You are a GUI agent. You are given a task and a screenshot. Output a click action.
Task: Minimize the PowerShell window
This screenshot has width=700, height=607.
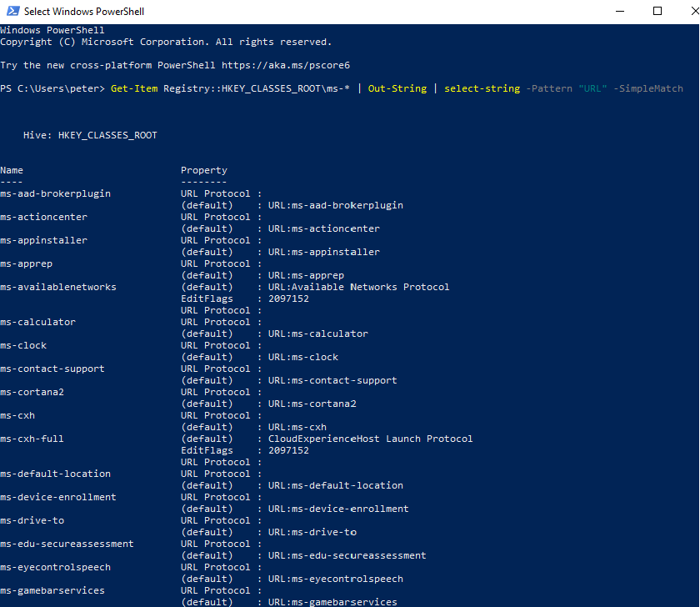[617, 12]
